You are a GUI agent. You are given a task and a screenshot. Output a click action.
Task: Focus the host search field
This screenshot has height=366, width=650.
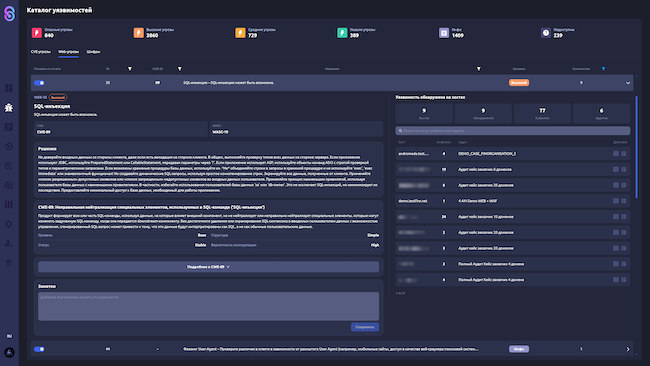point(512,131)
